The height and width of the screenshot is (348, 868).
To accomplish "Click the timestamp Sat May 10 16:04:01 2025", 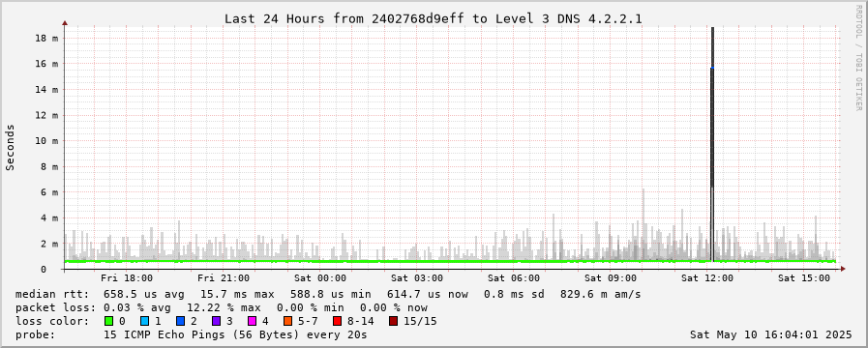I will click(771, 334).
